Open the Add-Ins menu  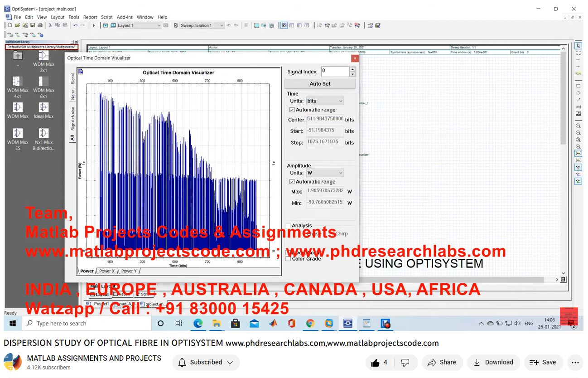tap(125, 17)
